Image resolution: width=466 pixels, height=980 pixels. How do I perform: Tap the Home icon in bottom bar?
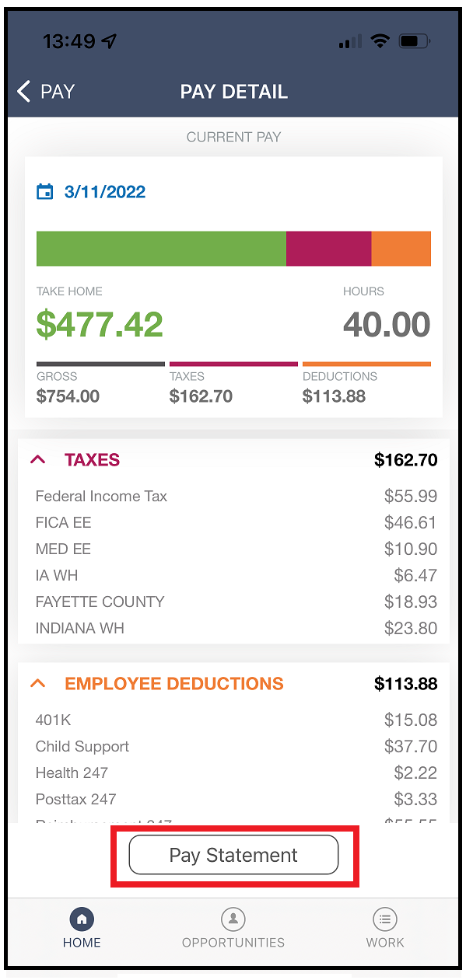point(82,920)
